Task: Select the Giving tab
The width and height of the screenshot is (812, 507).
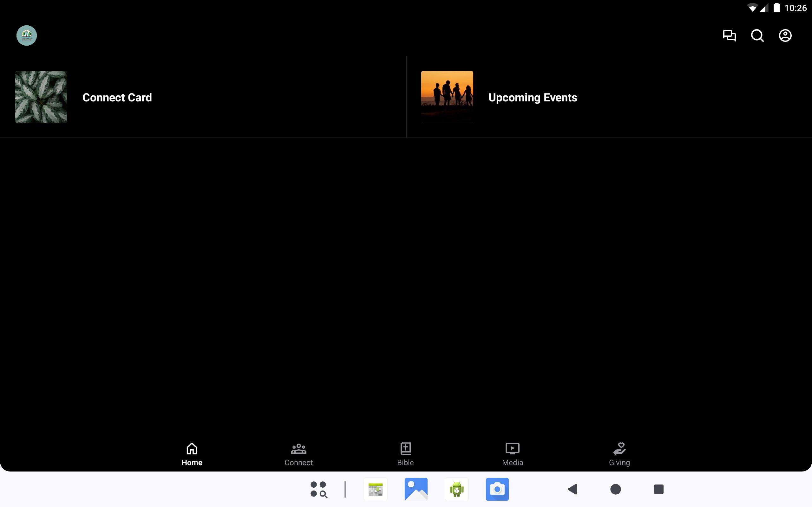Action: 619,454
